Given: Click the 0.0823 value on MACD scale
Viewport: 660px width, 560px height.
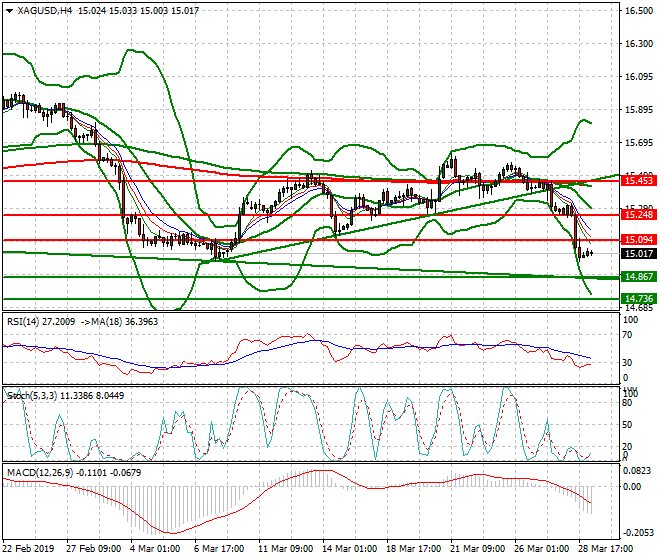Looking at the screenshot, I should tap(637, 470).
